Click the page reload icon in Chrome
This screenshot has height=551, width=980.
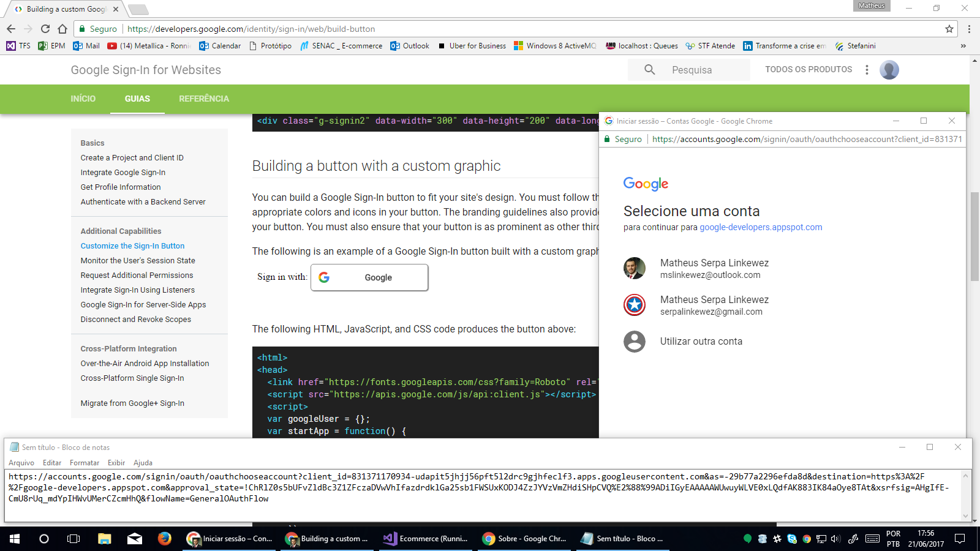44,28
